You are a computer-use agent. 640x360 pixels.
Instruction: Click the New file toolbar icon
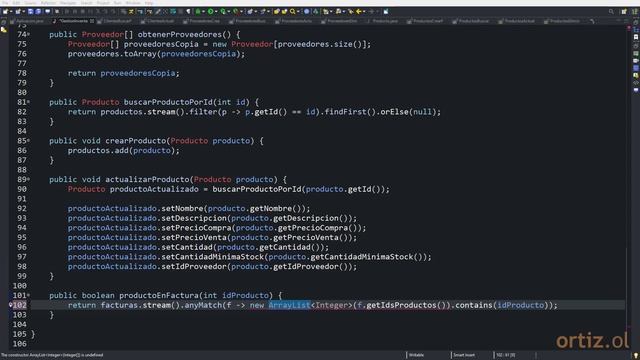click(5, 11)
